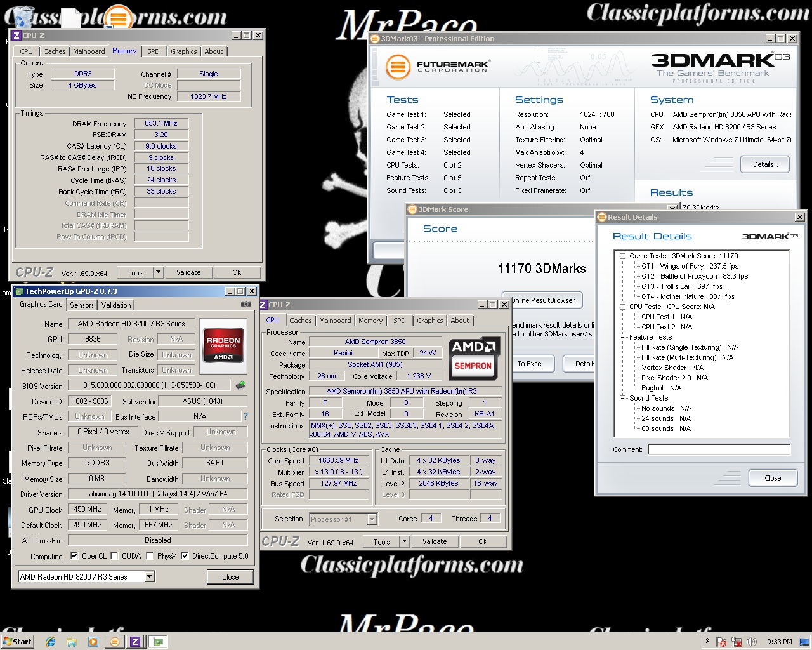Open the Sensors tab in GPU-Z

pos(82,305)
